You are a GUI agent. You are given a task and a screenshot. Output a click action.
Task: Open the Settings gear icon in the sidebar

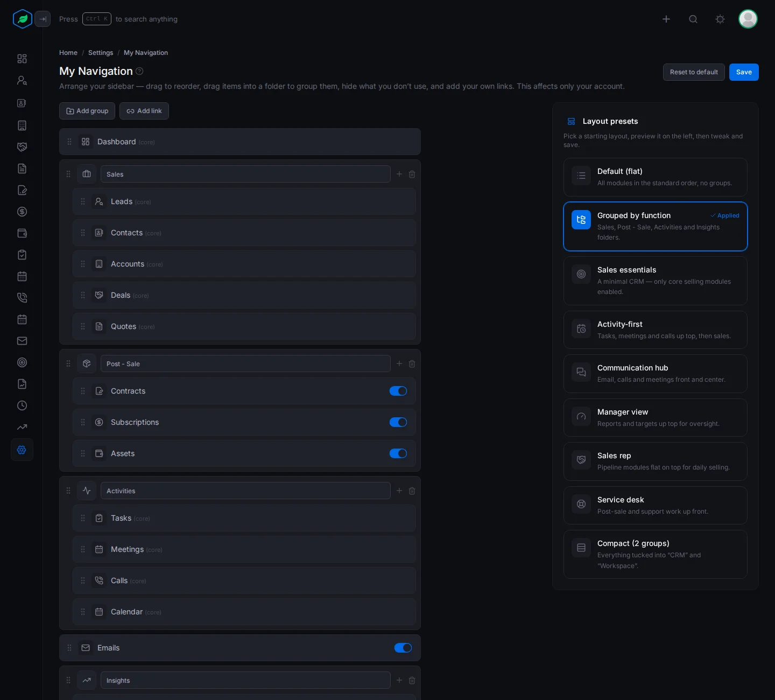pyautogui.click(x=22, y=450)
